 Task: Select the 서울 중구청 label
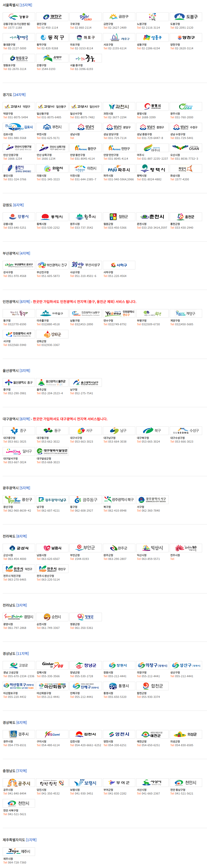(x=76, y=65)
